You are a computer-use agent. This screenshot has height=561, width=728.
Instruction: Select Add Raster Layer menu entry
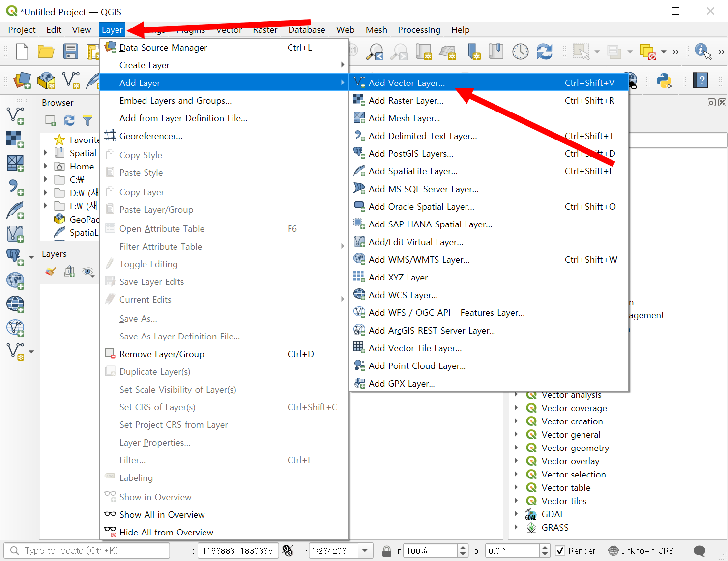coord(489,100)
